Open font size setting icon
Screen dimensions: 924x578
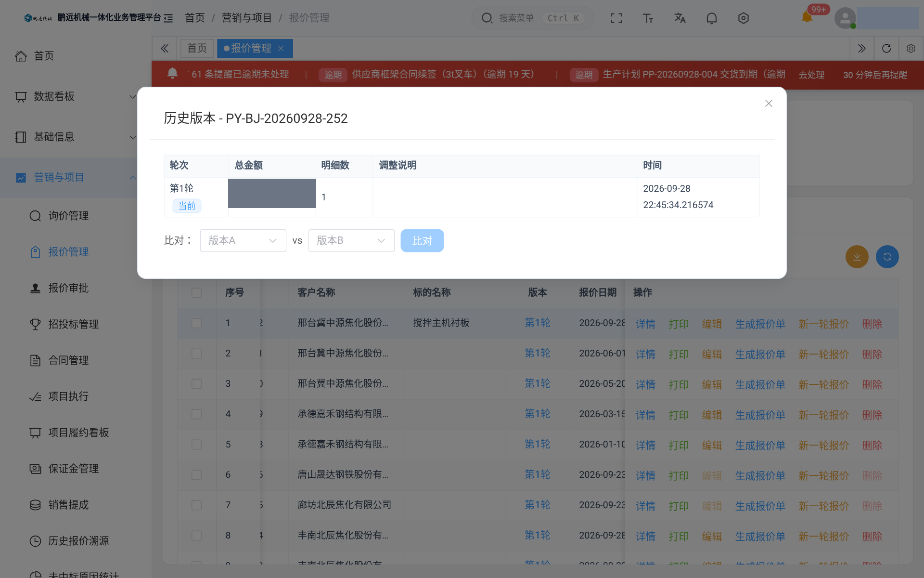[648, 18]
